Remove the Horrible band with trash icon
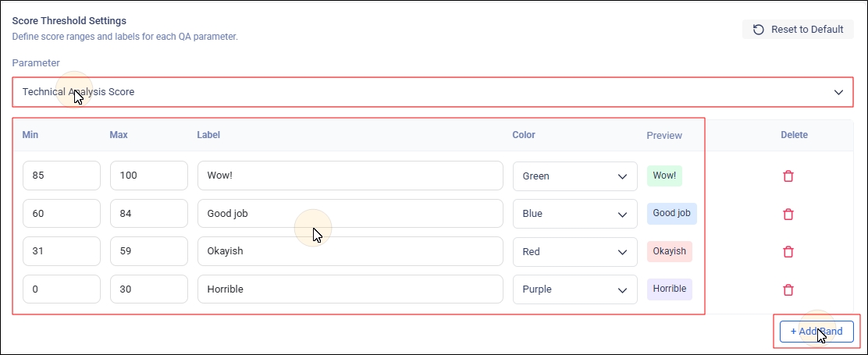The width and height of the screenshot is (868, 355). (788, 289)
